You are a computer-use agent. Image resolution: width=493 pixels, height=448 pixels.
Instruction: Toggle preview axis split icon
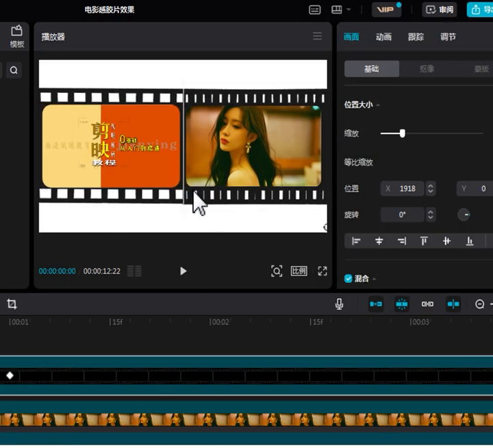pos(453,304)
